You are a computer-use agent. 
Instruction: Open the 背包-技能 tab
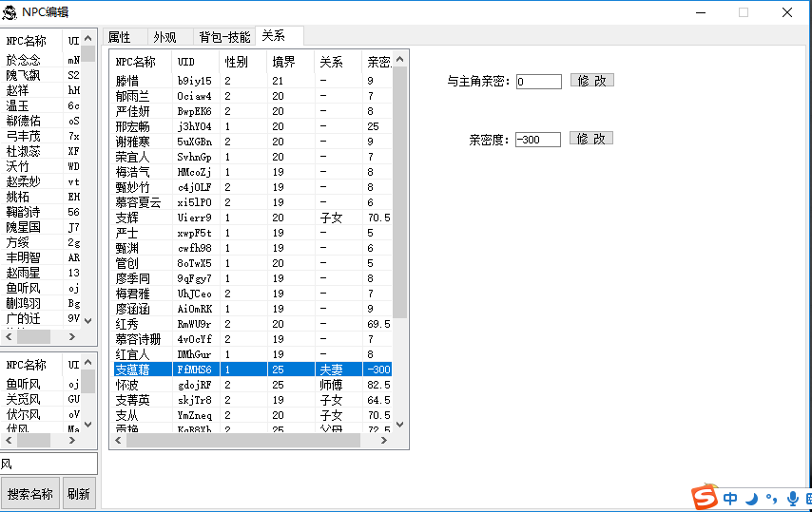[224, 37]
